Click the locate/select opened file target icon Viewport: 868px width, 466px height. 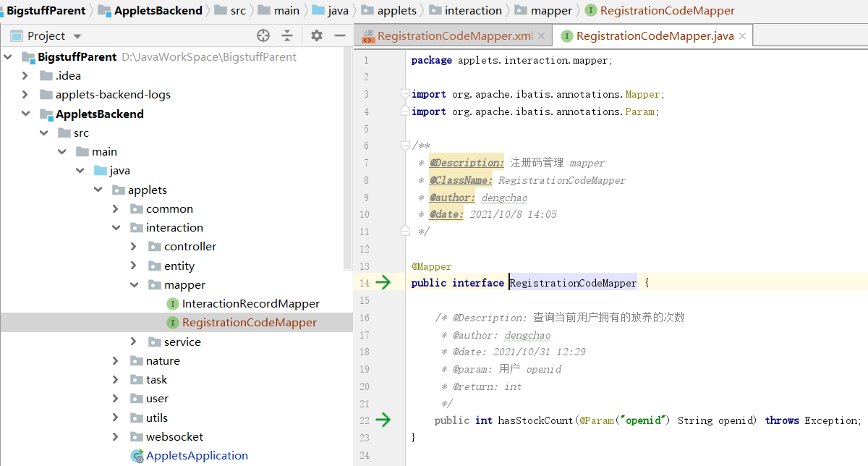click(x=263, y=35)
